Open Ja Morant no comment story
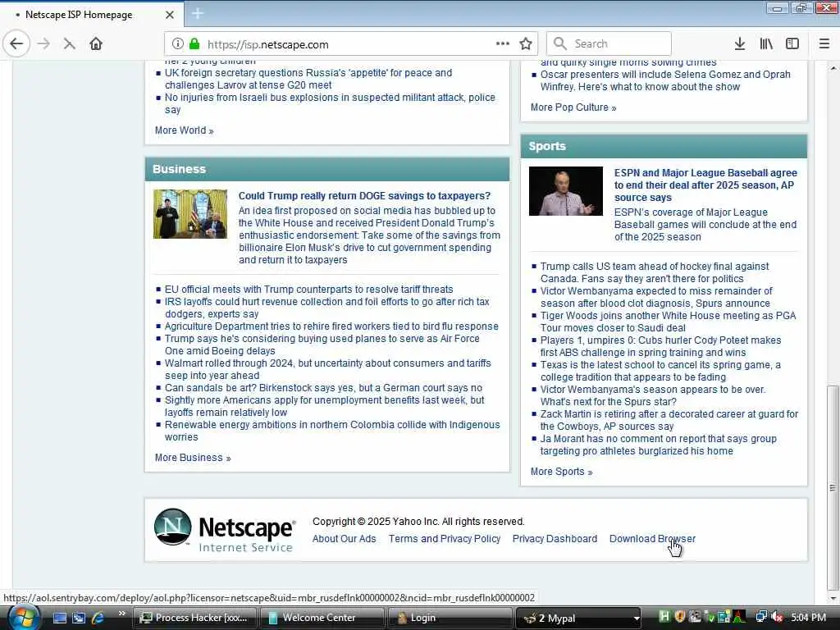The image size is (840, 630). pyautogui.click(x=659, y=445)
